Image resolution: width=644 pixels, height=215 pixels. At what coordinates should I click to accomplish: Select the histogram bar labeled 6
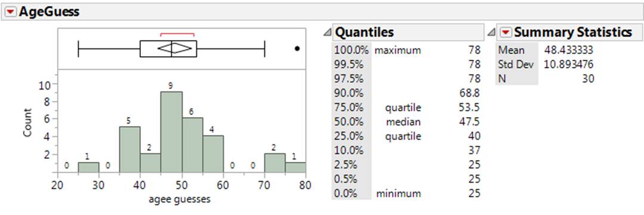click(192, 145)
